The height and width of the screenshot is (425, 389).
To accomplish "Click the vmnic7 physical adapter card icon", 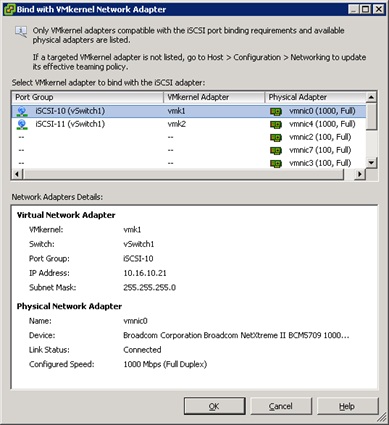I will (x=276, y=151).
